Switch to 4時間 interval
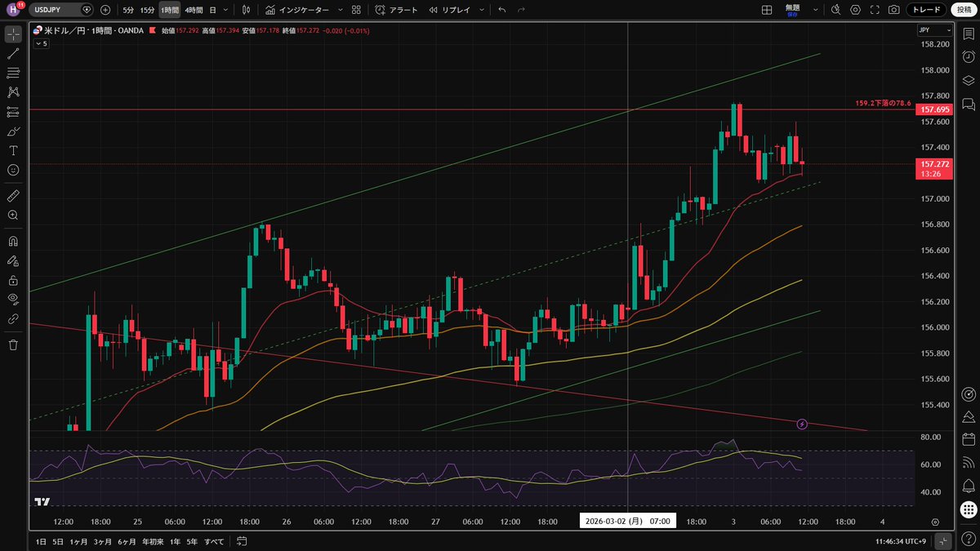The image size is (980, 551). pyautogui.click(x=194, y=10)
